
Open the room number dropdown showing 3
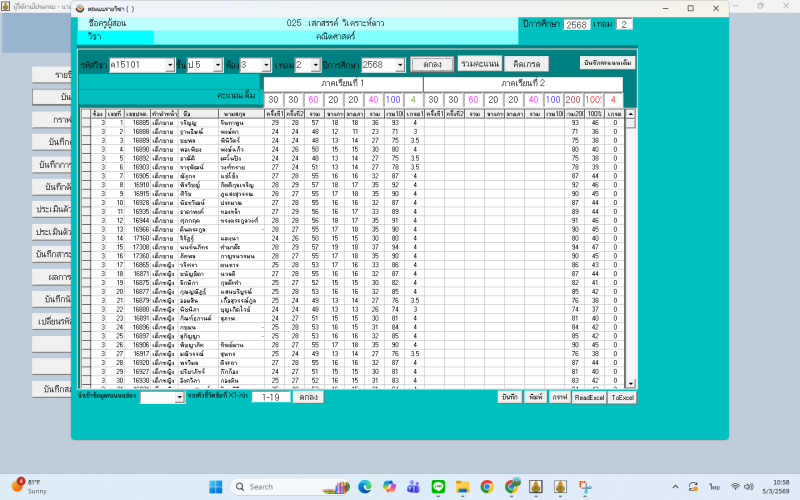(x=280, y=64)
